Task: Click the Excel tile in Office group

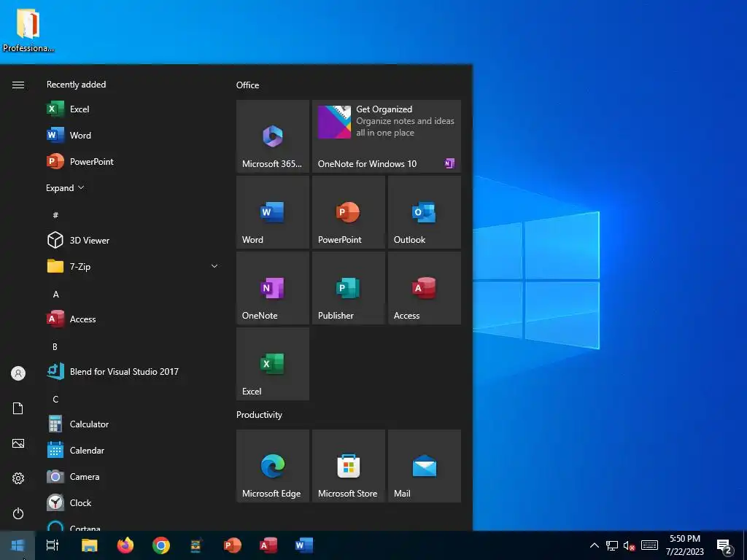Action: pyautogui.click(x=273, y=363)
